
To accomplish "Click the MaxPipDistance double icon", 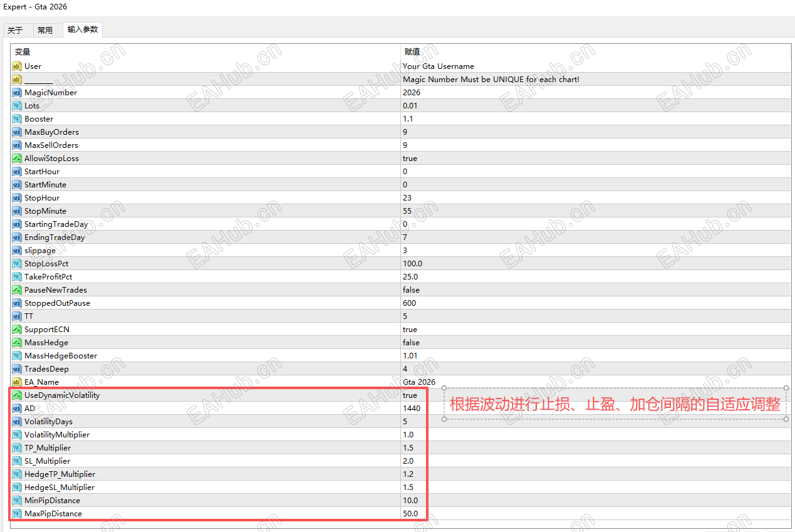I will pyautogui.click(x=17, y=514).
